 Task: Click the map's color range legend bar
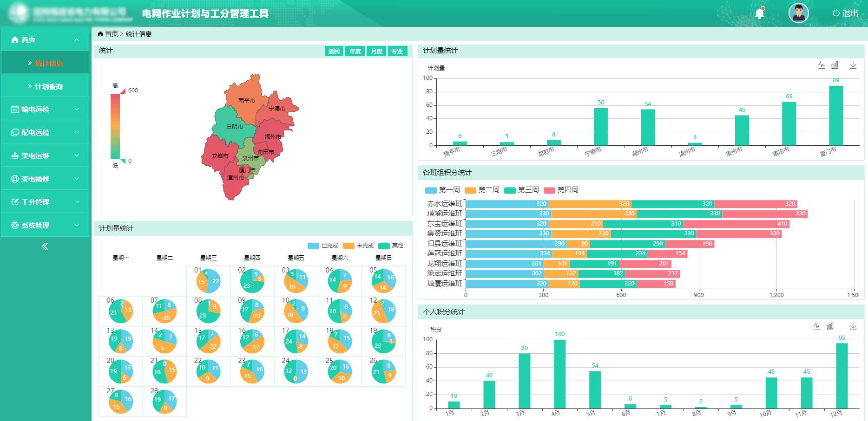pos(115,126)
